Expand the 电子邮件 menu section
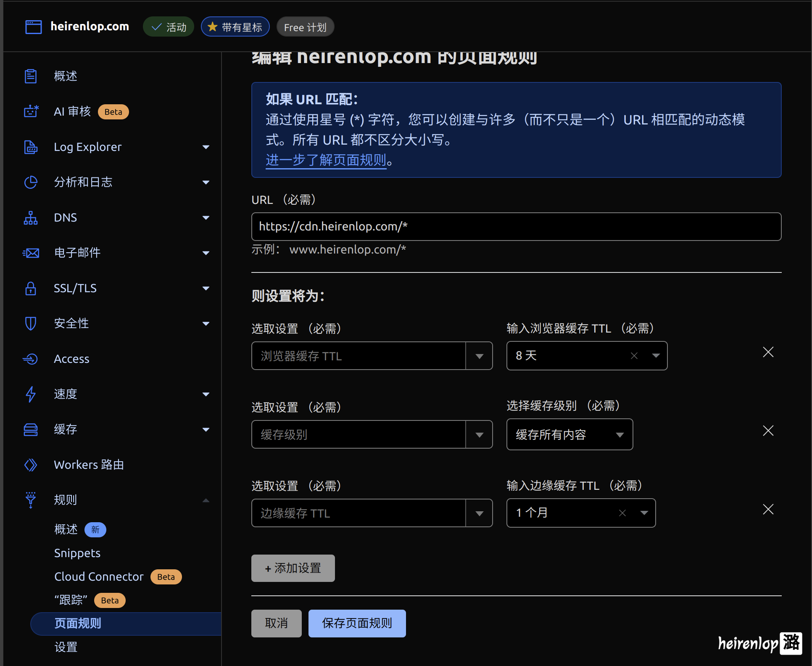This screenshot has width=812, height=666. point(206,253)
